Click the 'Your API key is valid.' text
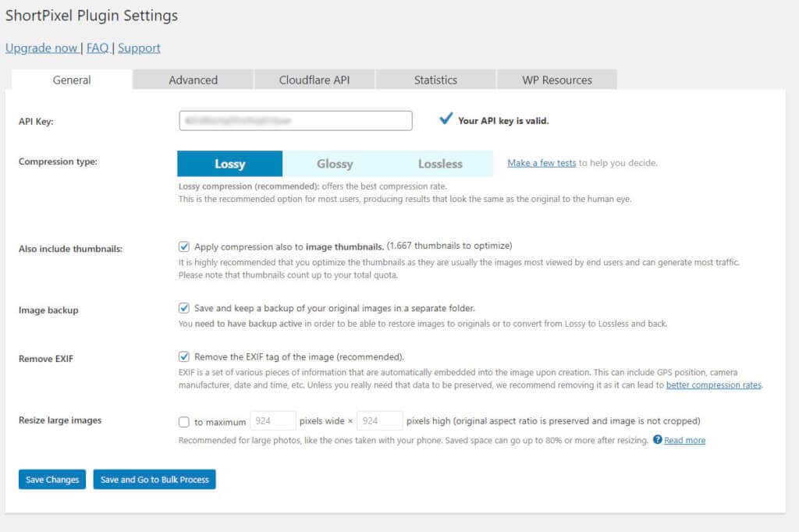Viewport: 799px width, 532px height. [503, 121]
